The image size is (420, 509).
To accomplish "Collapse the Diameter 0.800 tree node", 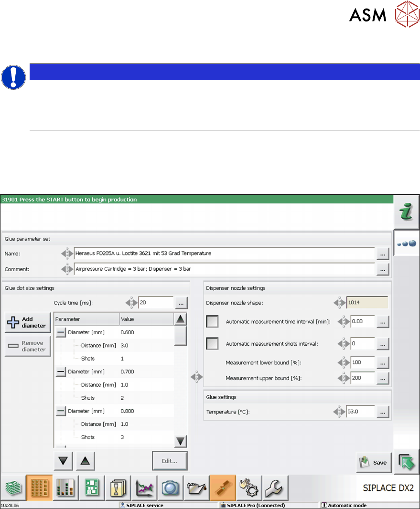I will [x=61, y=411].
